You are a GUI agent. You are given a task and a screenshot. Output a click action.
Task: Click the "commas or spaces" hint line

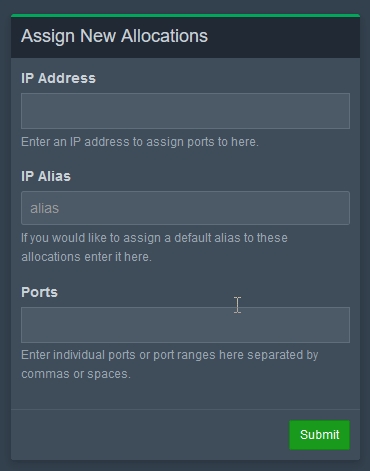tap(76, 374)
